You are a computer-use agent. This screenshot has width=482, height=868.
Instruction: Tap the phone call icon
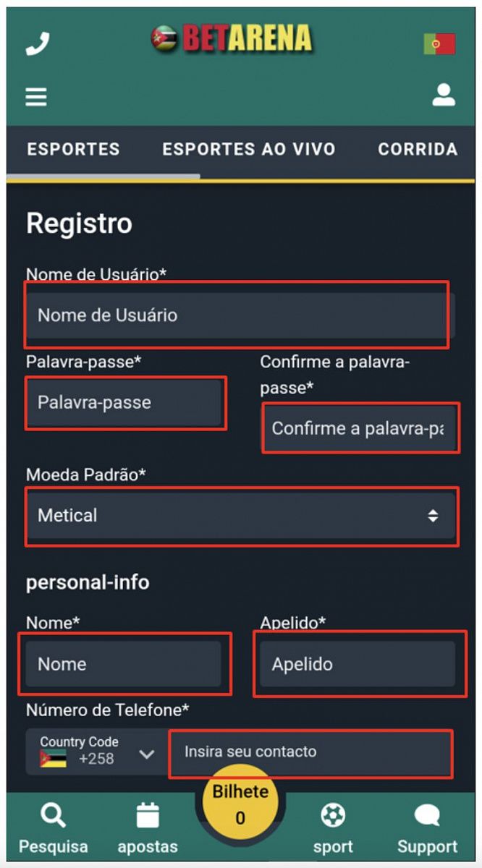click(38, 42)
